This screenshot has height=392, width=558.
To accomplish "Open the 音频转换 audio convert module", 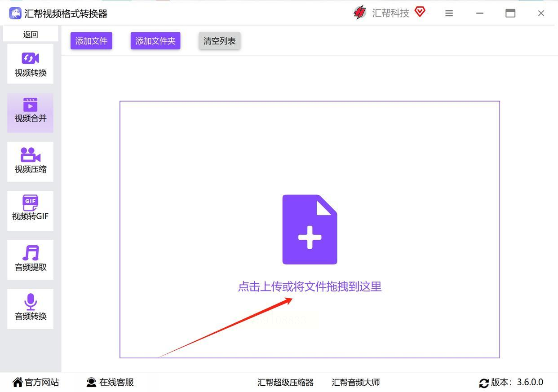I will pos(30,309).
